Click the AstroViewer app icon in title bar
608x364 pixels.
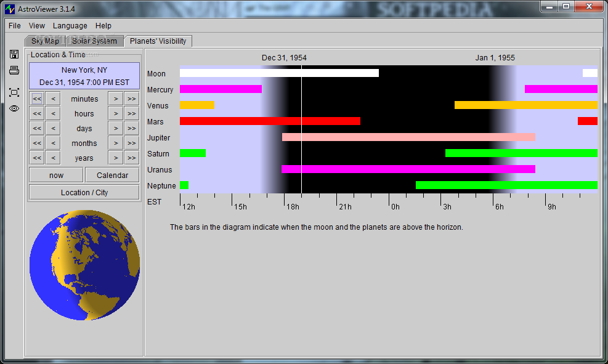10,9
